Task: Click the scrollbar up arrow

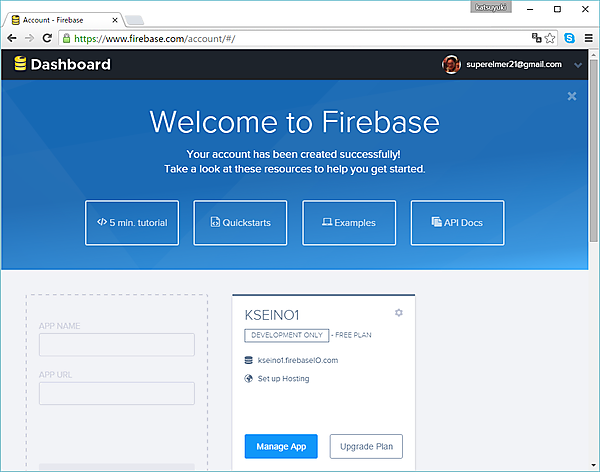Action: click(x=593, y=55)
